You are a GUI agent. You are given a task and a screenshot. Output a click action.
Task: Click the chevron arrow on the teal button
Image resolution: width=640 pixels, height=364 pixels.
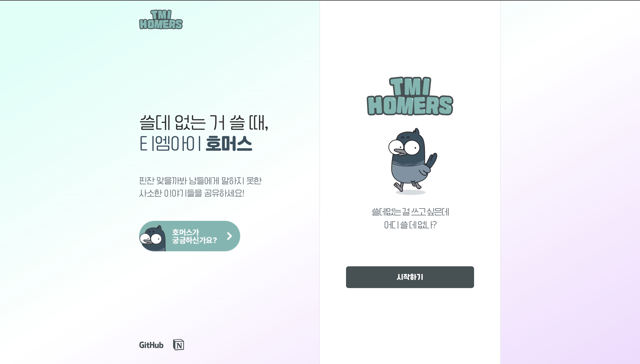point(230,236)
